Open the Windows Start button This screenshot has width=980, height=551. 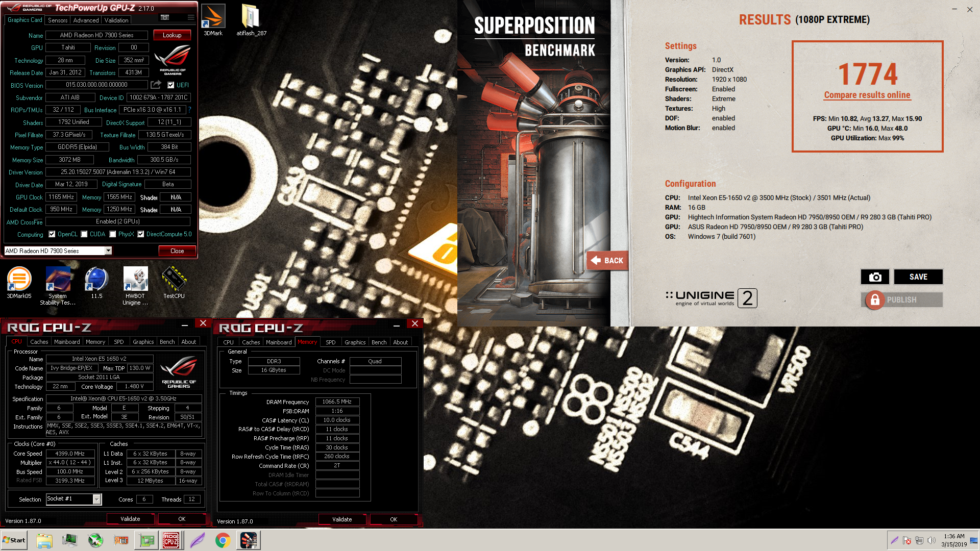pyautogui.click(x=14, y=540)
